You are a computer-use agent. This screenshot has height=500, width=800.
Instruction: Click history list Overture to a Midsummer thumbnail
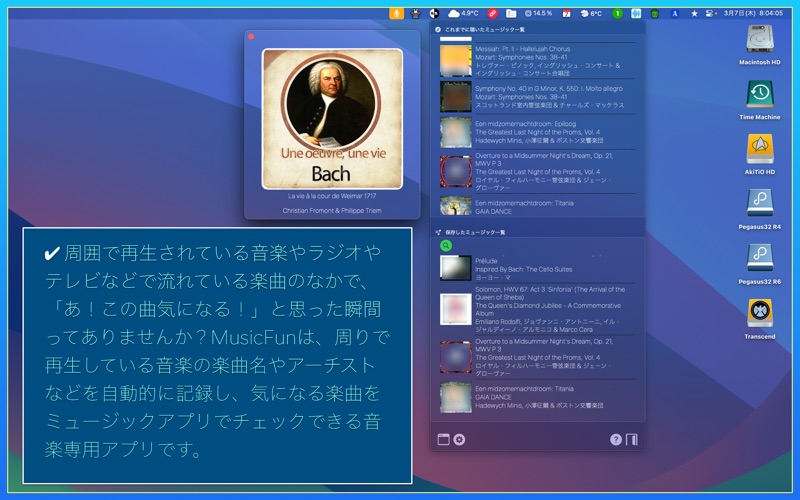click(x=456, y=171)
